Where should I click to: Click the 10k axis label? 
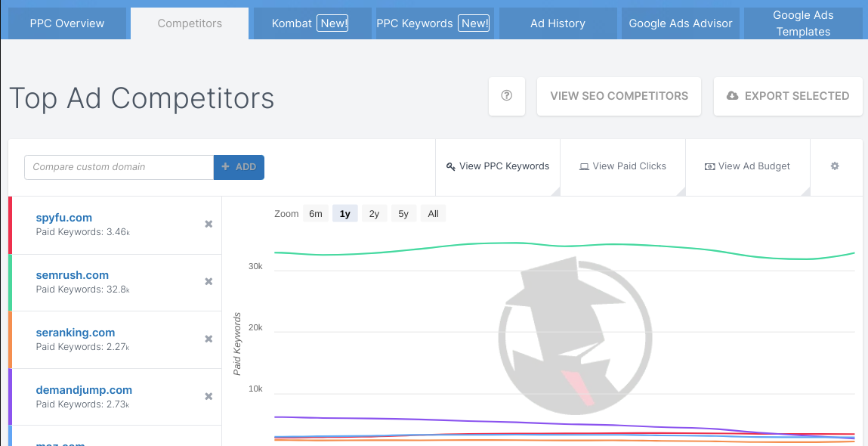click(255, 389)
